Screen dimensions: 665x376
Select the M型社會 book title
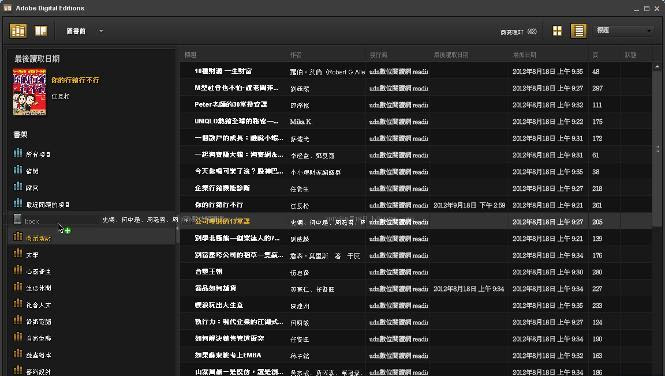point(236,88)
